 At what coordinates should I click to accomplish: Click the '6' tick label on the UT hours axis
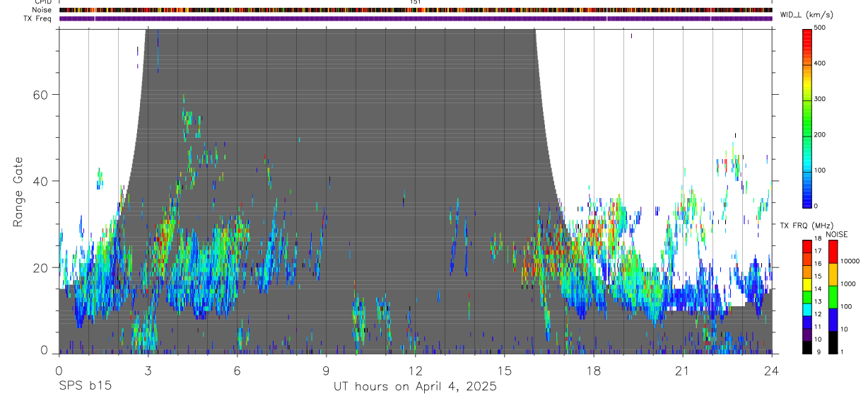[237, 371]
